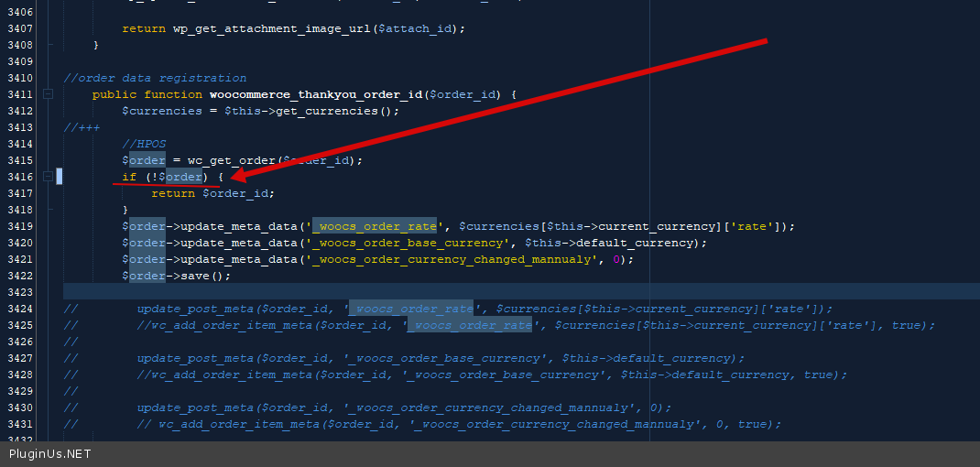Click line number 3423 in gutter
The image size is (980, 467).
pos(19,292)
